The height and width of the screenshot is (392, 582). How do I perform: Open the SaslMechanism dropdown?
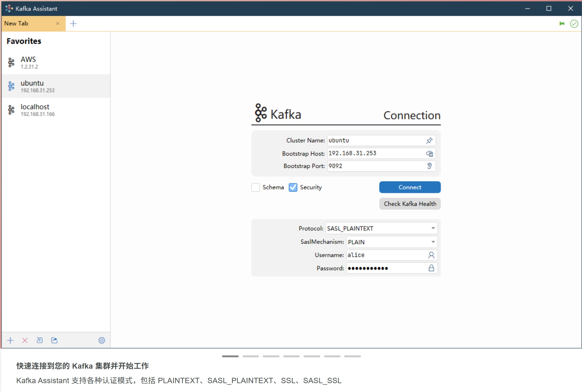click(392, 242)
